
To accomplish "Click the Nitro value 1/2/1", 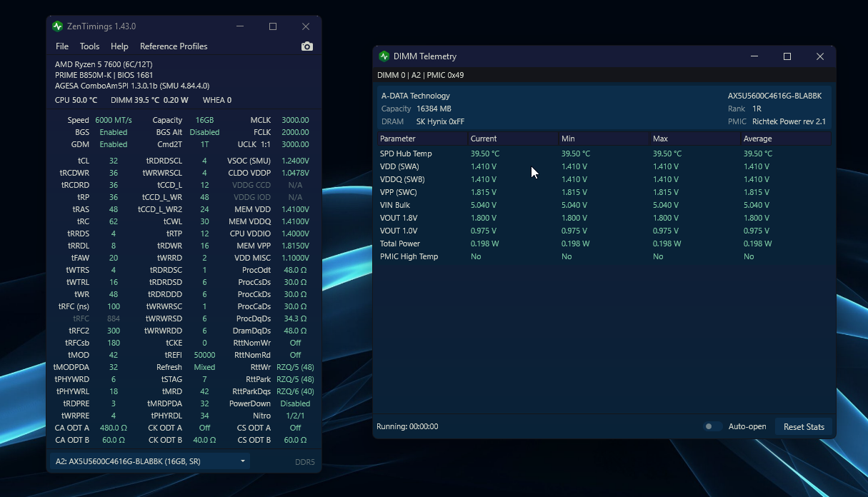I will click(x=295, y=416).
